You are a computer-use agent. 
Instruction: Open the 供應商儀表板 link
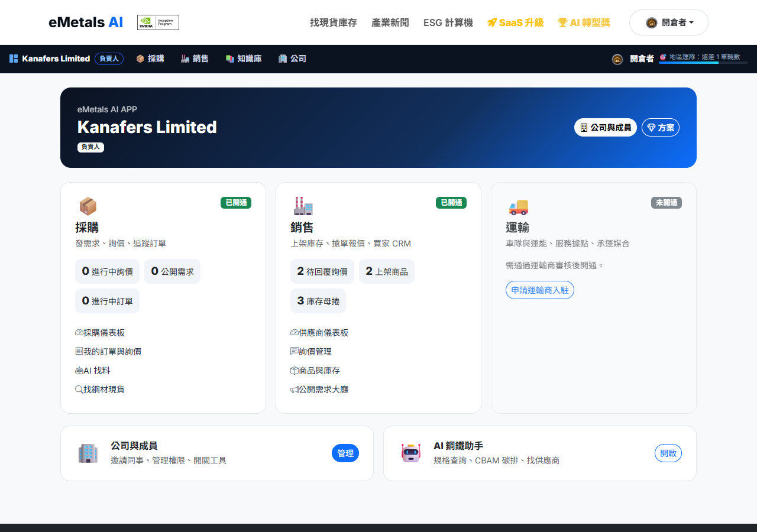(319, 333)
